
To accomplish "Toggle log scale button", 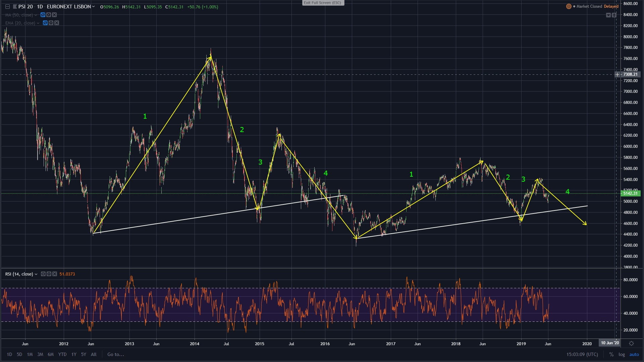I will pyautogui.click(x=622, y=354).
